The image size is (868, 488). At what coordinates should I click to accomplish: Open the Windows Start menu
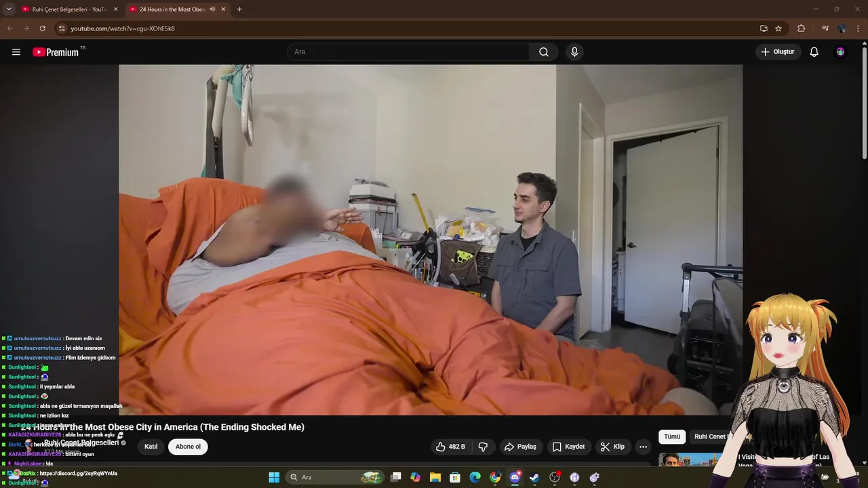(x=274, y=477)
